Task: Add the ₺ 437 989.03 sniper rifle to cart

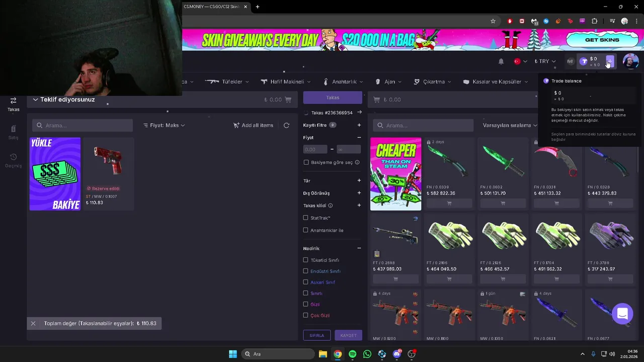Action: [395, 279]
